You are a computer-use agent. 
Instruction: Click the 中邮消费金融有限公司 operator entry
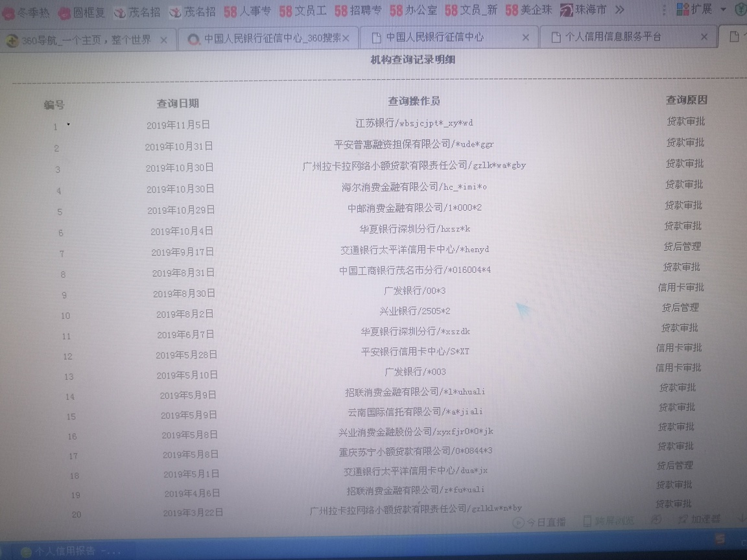pos(414,207)
